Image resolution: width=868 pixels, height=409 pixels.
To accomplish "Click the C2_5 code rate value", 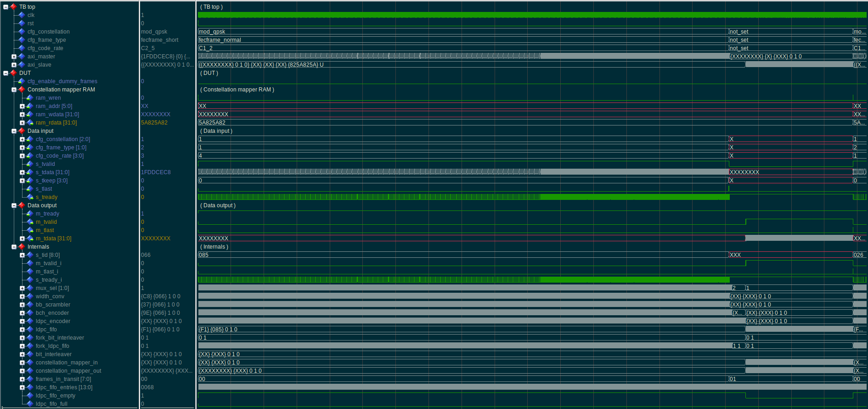I will [x=148, y=48].
